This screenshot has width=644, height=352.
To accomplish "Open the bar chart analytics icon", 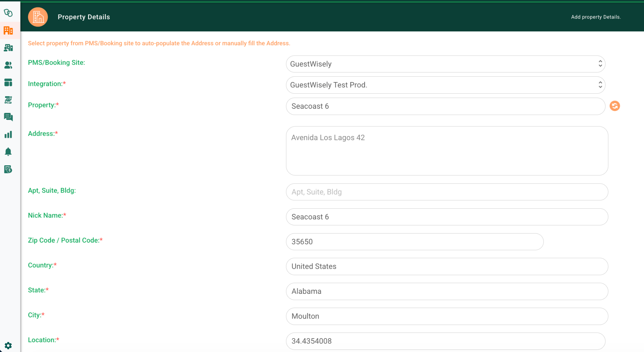I will pos(8,135).
